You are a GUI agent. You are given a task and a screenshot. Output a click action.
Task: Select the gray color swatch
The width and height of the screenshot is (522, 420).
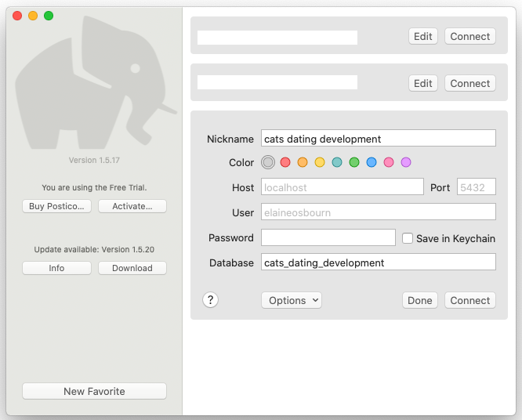coord(268,162)
